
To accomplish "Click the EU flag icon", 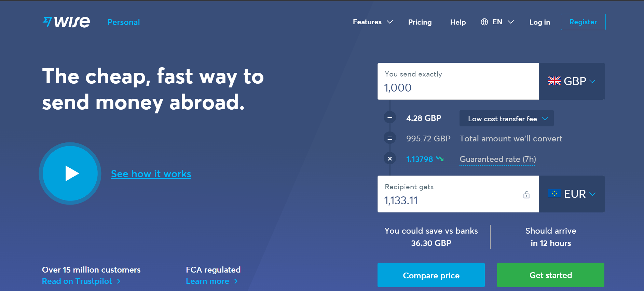I will tap(554, 194).
